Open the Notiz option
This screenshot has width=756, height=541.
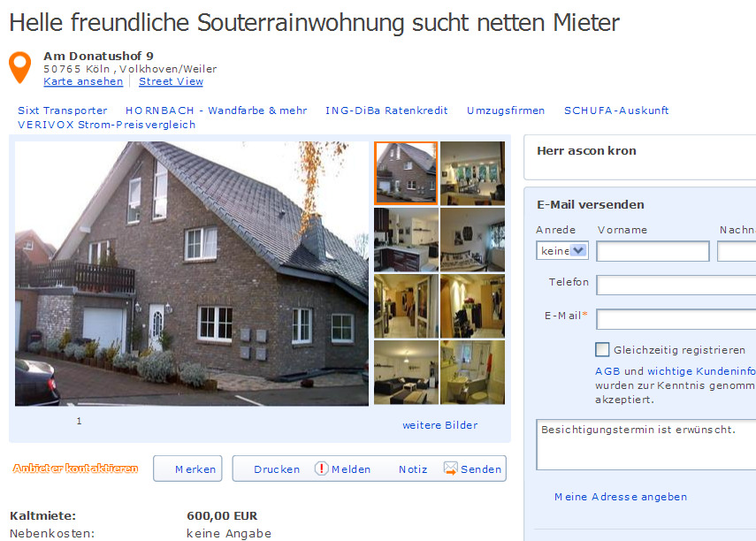pos(413,469)
